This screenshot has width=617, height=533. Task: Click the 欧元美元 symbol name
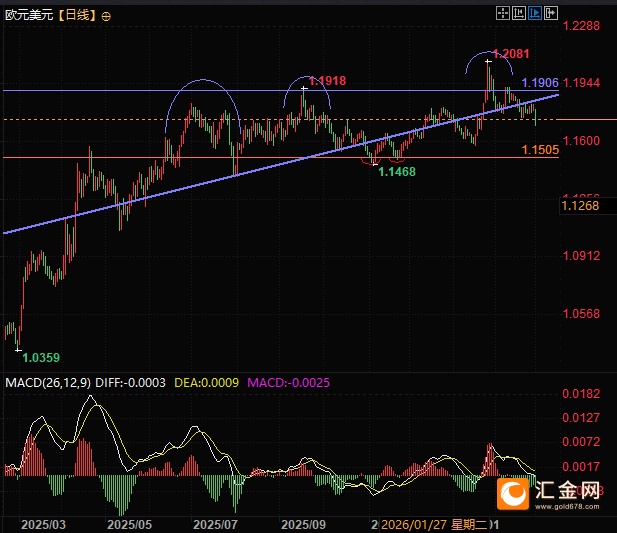pos(29,15)
